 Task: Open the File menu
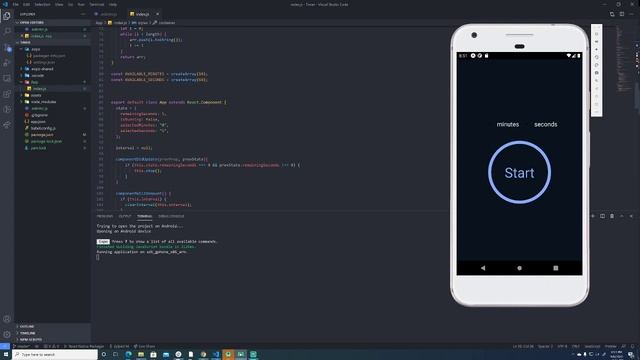(16, 4)
